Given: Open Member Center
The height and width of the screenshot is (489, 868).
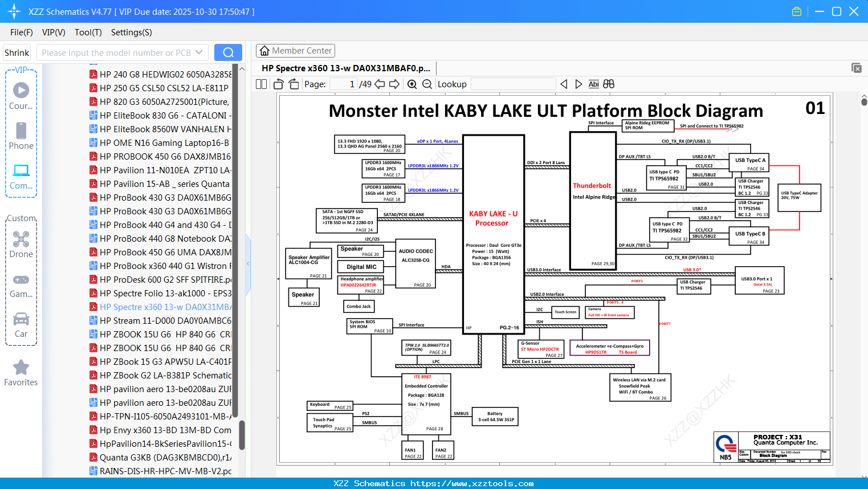Looking at the screenshot, I should point(295,51).
